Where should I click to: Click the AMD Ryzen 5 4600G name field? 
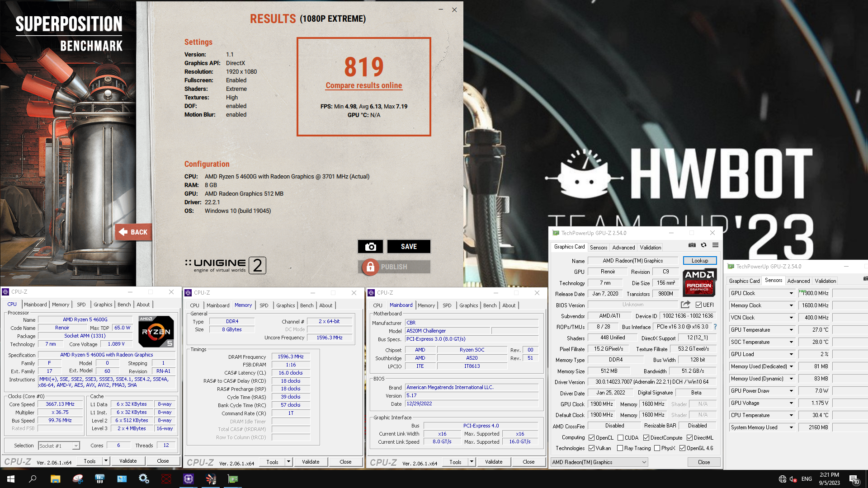85,319
